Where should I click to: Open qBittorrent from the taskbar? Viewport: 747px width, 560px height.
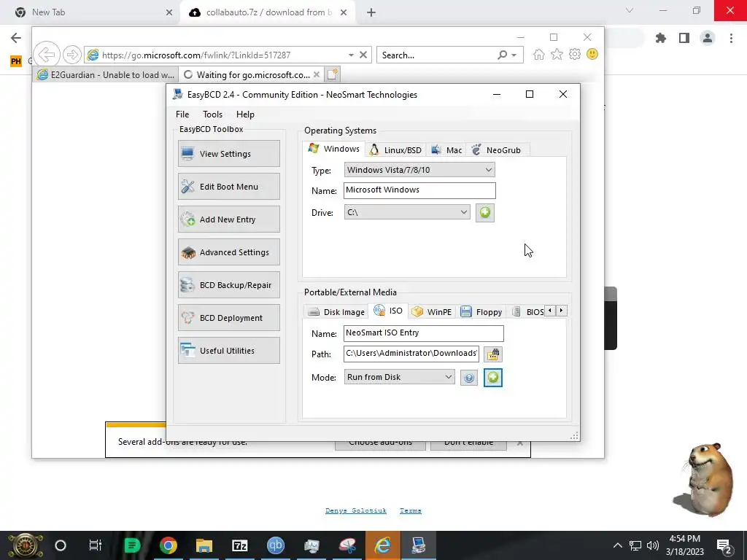pos(275,545)
